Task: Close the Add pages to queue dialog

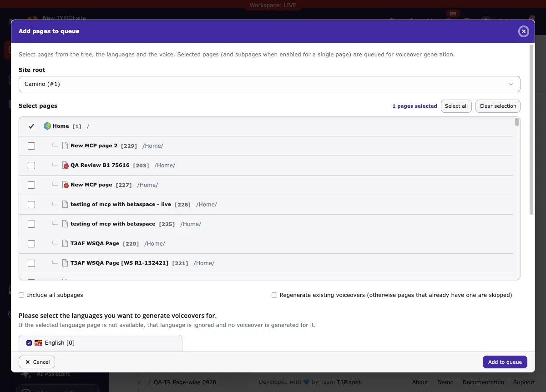Action: coord(523,31)
